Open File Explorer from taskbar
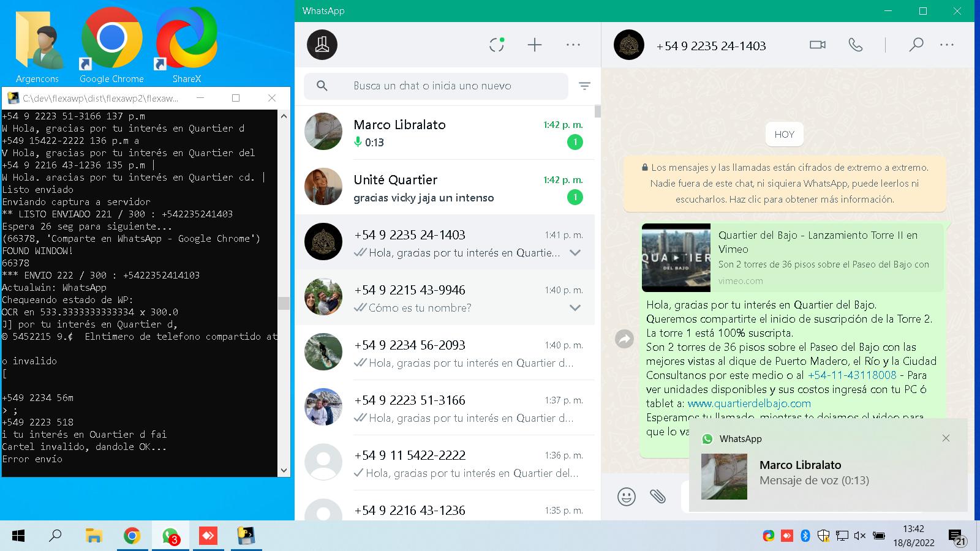 (x=94, y=536)
